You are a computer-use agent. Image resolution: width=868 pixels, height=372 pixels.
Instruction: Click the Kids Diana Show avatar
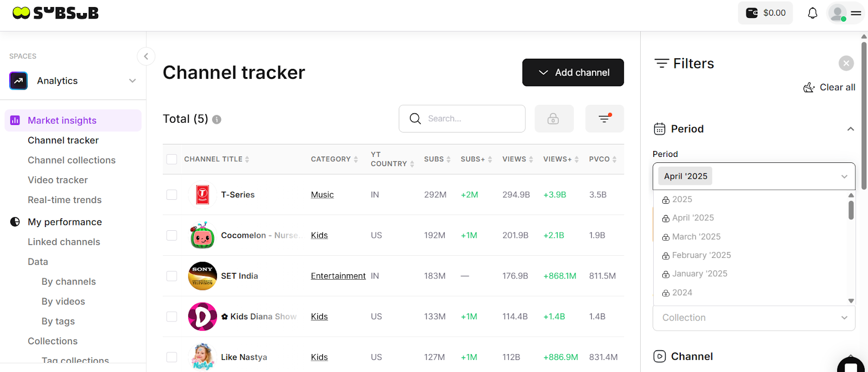pos(202,317)
